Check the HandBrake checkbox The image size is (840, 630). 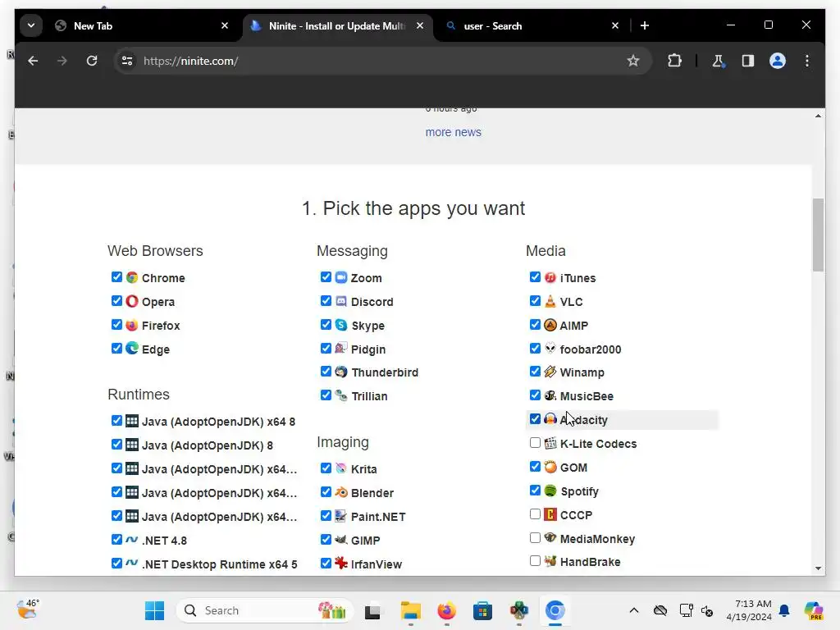[x=535, y=561]
